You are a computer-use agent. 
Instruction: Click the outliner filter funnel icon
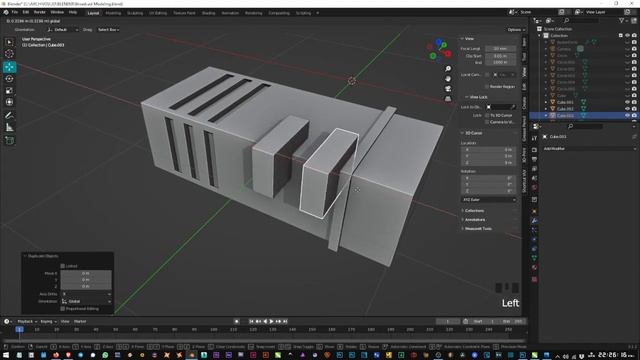click(x=621, y=20)
